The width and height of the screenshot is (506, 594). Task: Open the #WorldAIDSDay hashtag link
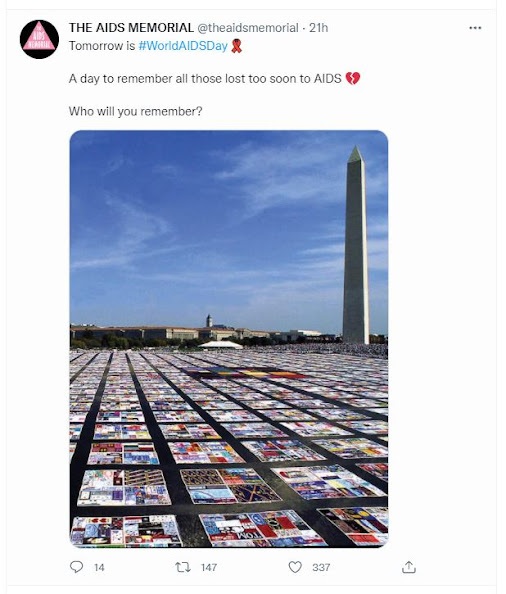(x=183, y=46)
